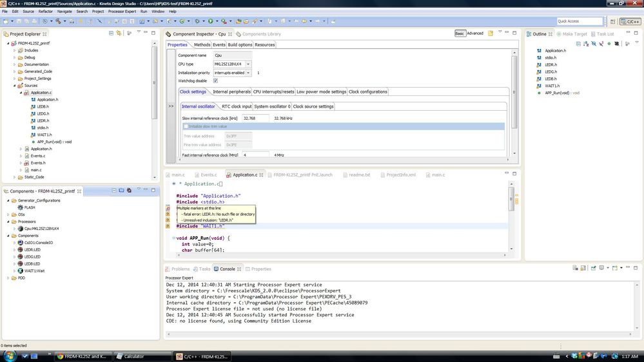
Task: Open the Windows Start button
Action: [x=9, y=356]
